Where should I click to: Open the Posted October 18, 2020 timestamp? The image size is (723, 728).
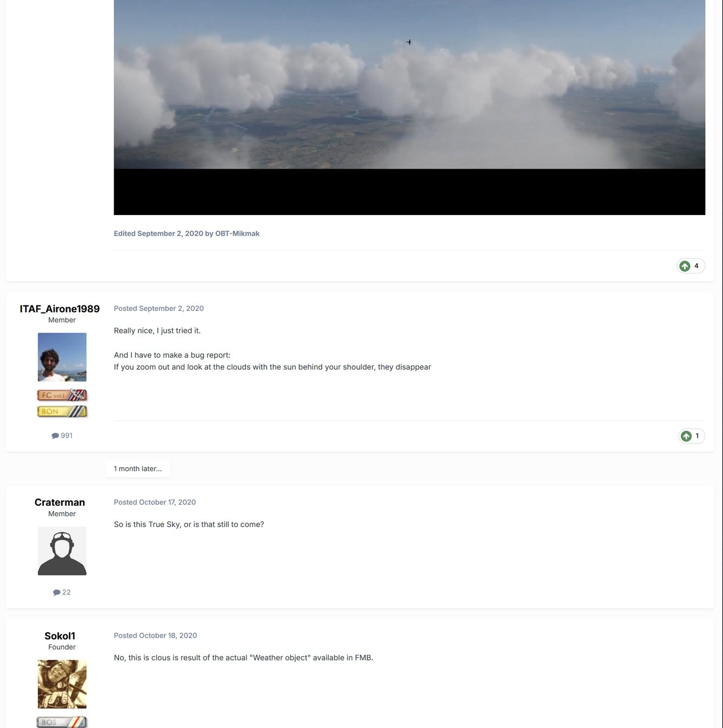click(x=155, y=636)
